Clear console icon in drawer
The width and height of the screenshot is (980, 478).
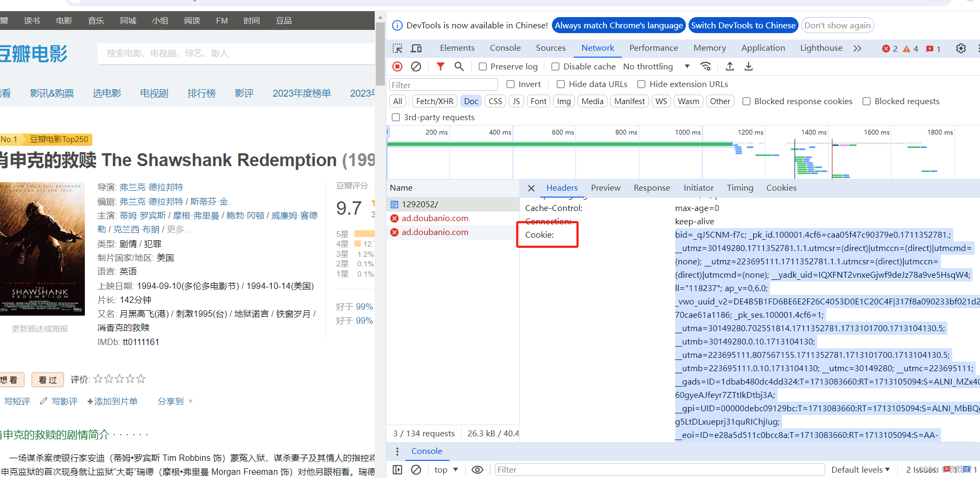pyautogui.click(x=416, y=469)
